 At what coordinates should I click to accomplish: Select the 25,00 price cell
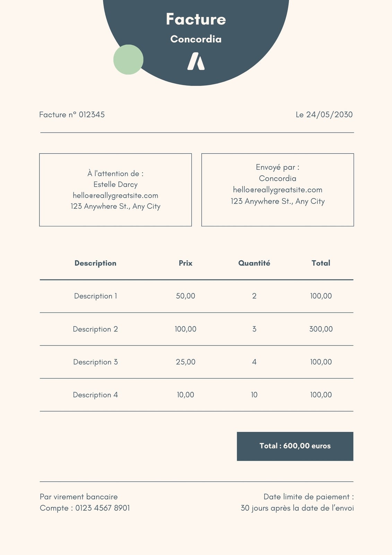[185, 362]
